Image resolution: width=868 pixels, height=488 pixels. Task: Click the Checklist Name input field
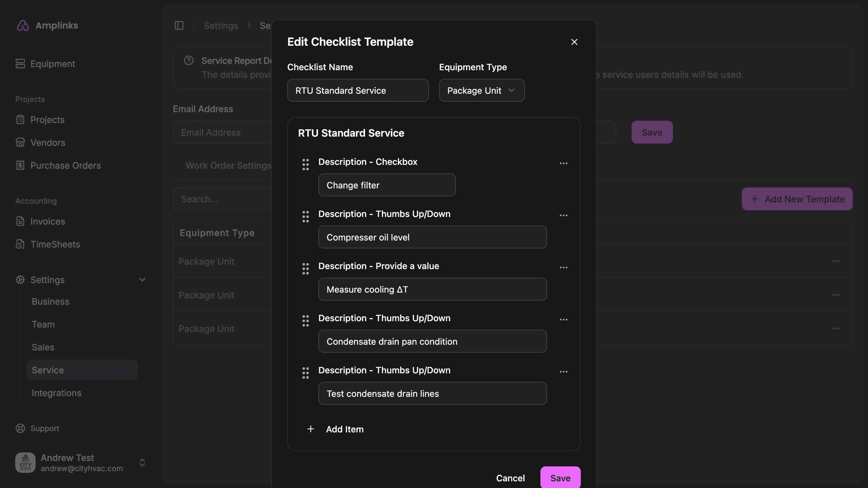coord(357,90)
